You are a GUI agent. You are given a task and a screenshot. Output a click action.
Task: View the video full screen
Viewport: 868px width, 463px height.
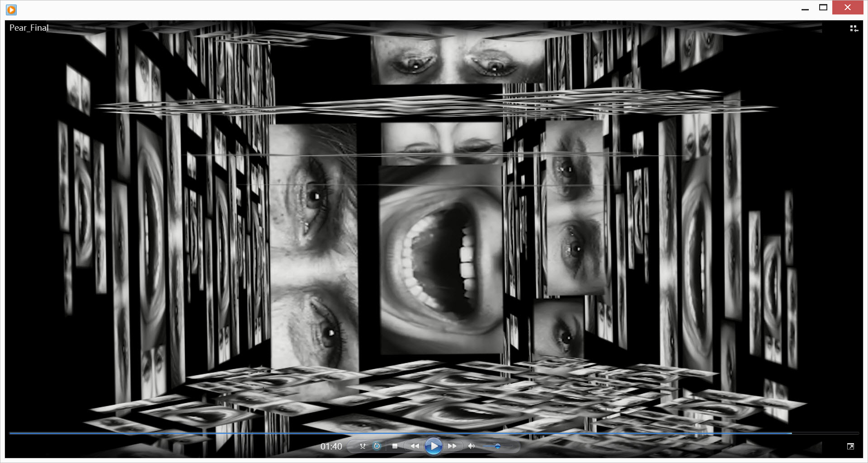pos(850,446)
